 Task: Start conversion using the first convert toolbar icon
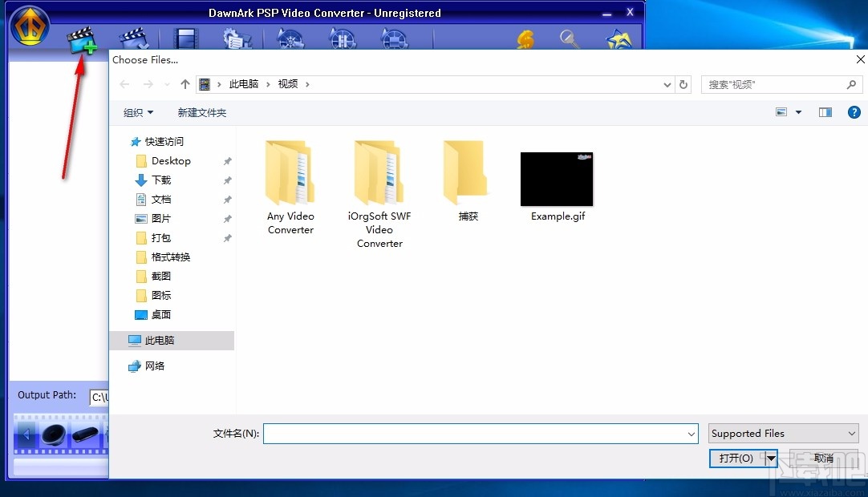click(x=290, y=38)
